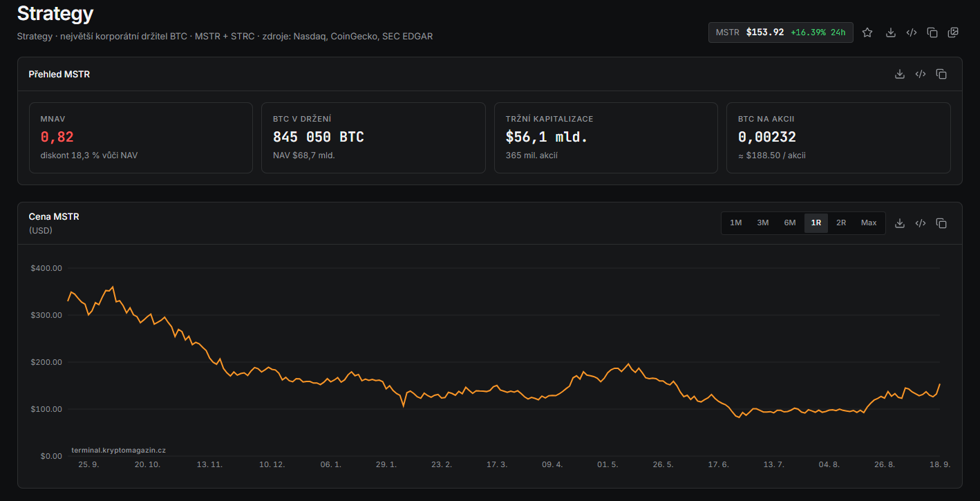980x501 pixels.
Task: Click the value 845 050 BTC
Action: [319, 137]
